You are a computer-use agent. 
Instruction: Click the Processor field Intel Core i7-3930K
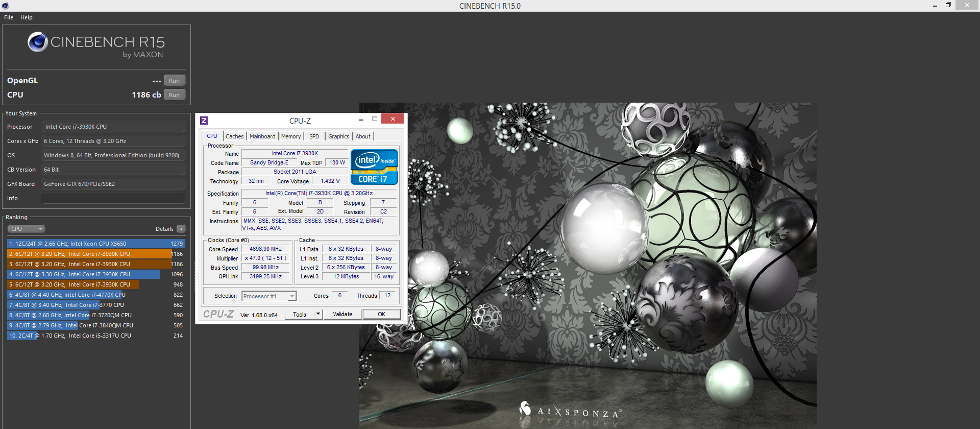(x=113, y=127)
